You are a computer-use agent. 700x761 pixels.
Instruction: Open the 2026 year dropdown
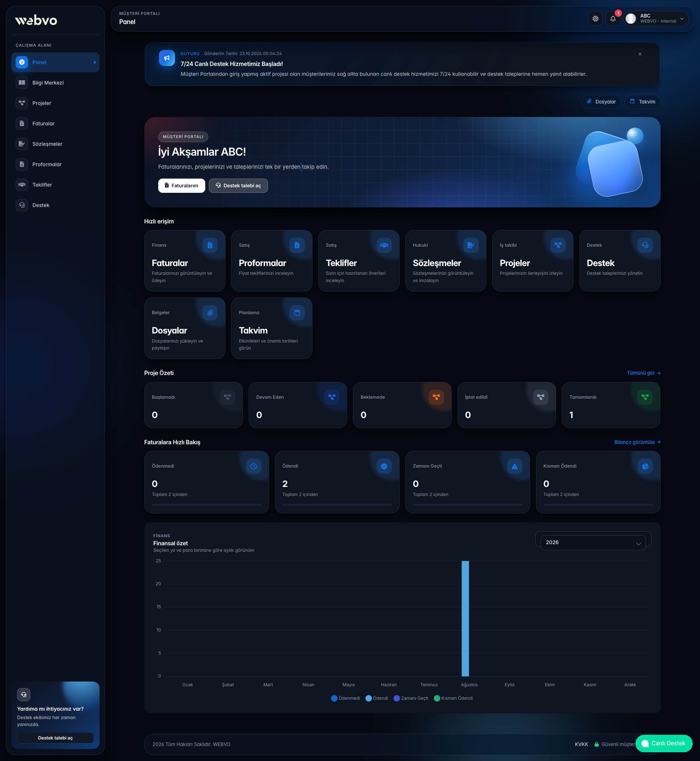(593, 543)
